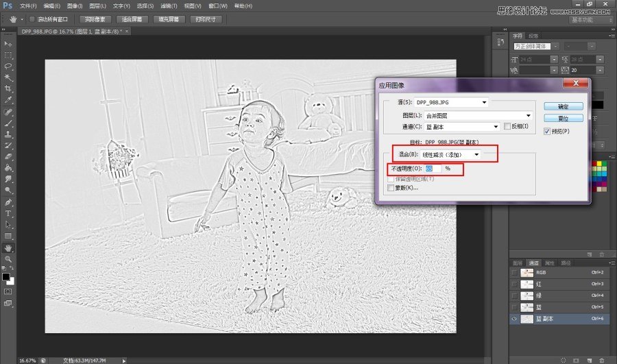Select the Dodge tool
Image resolution: width=617 pixels, height=364 pixels.
click(8, 190)
